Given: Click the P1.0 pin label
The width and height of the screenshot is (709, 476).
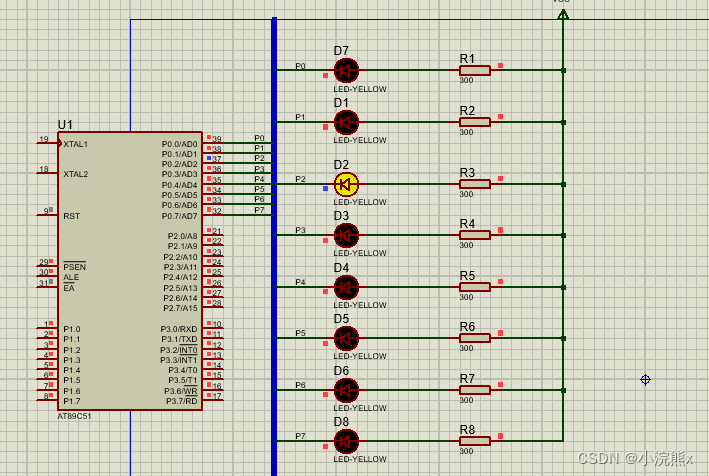Looking at the screenshot, I should (72, 329).
